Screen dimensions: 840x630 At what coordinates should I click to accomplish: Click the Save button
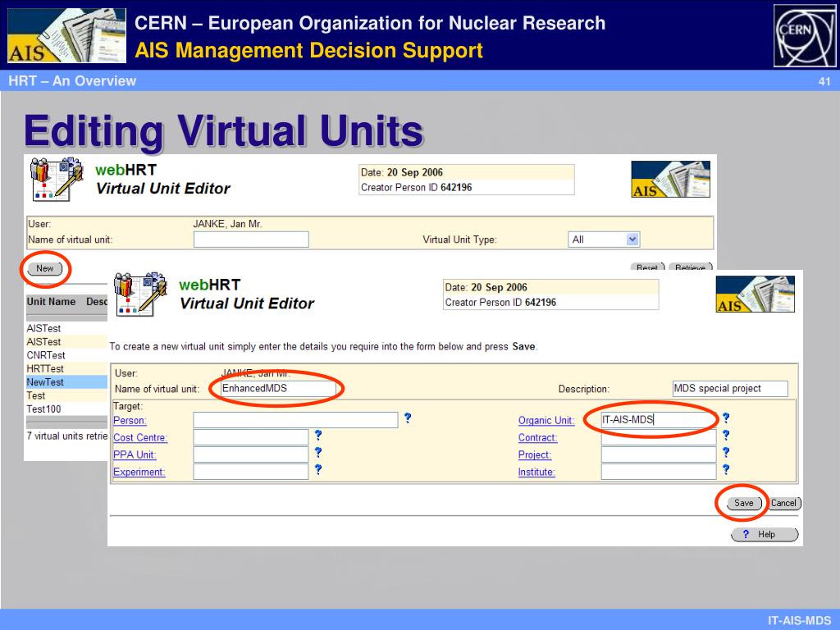click(x=743, y=503)
